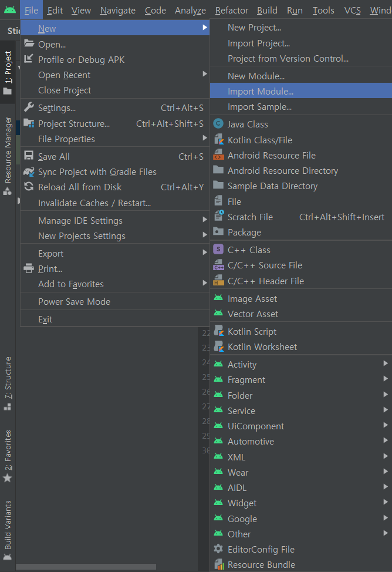Click the Project Structure icon
This screenshot has width=392, height=572.
(29, 123)
